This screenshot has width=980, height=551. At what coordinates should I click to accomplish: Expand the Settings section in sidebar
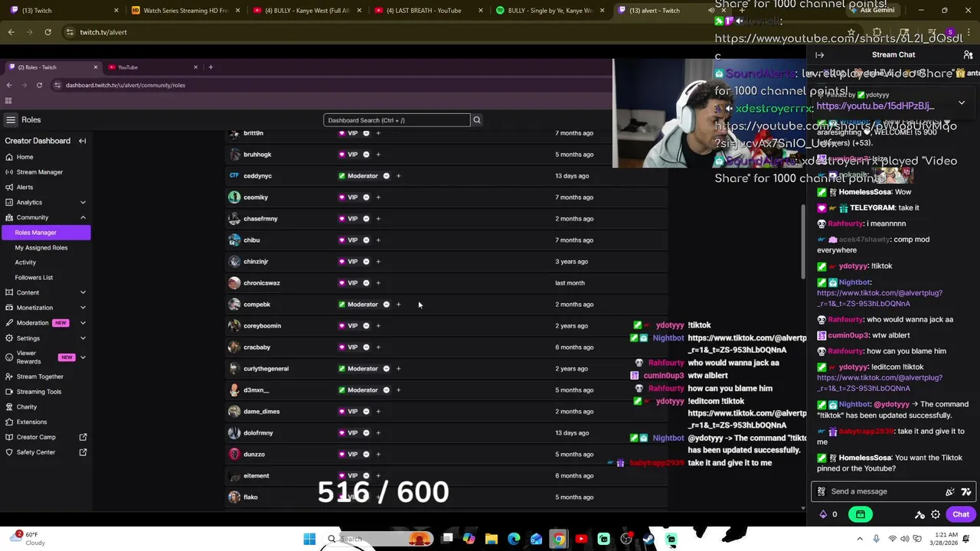click(x=83, y=338)
